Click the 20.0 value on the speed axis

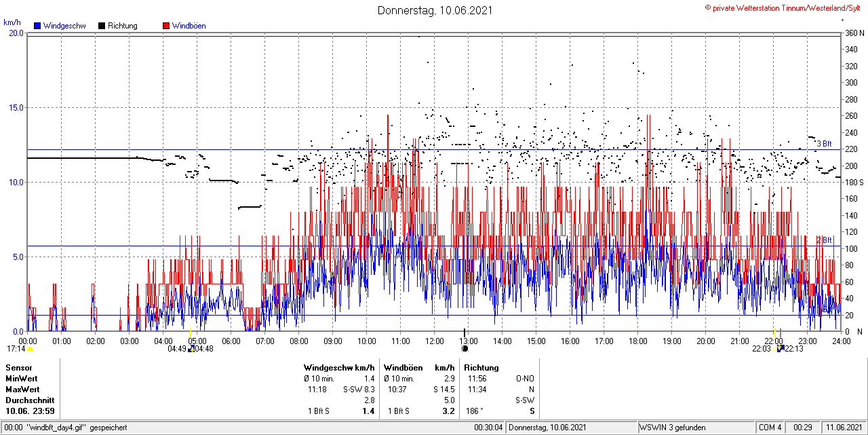tap(16, 33)
